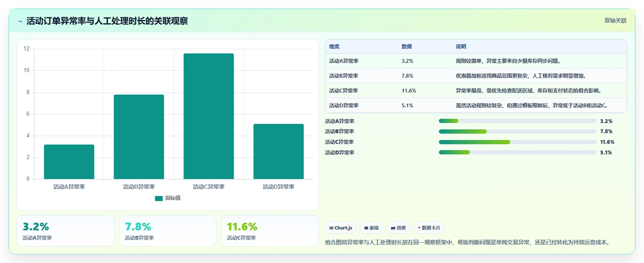
Task: Click the 活动D异常率 label in the progress list
Action: click(339, 153)
